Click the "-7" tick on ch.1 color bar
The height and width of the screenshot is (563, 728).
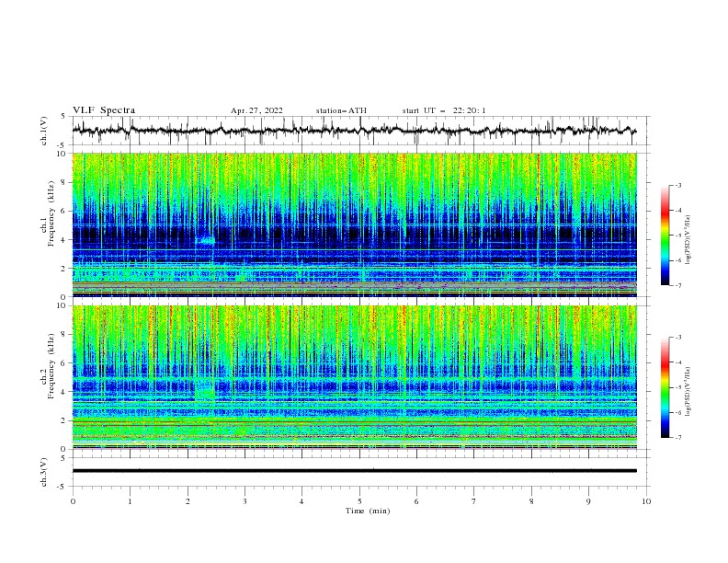[x=677, y=285]
